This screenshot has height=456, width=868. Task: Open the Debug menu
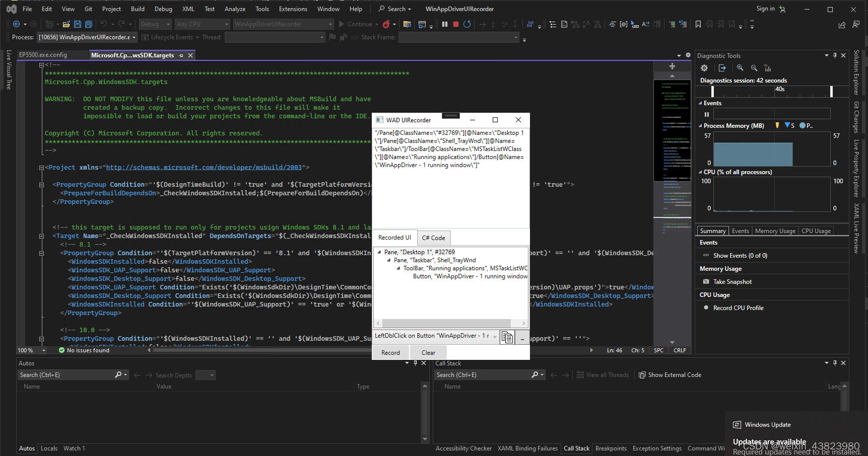tap(163, 9)
